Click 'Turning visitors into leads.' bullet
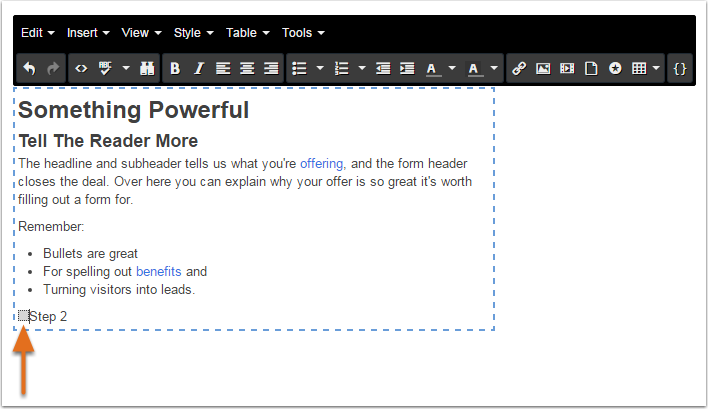This screenshot has width=708, height=409. click(x=119, y=289)
